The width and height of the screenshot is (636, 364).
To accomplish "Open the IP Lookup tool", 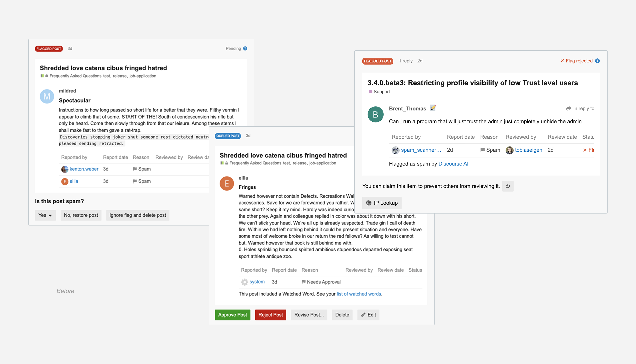I will [x=382, y=203].
